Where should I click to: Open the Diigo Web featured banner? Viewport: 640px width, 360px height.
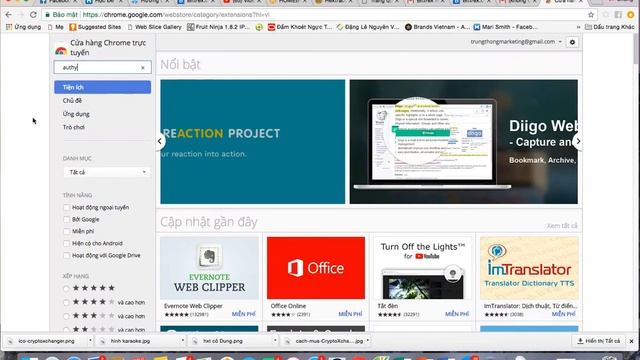(x=464, y=142)
